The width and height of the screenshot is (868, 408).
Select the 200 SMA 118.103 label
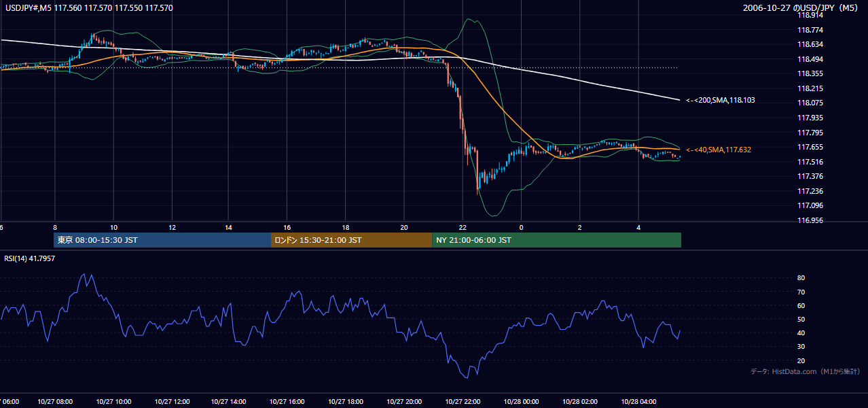click(x=721, y=100)
